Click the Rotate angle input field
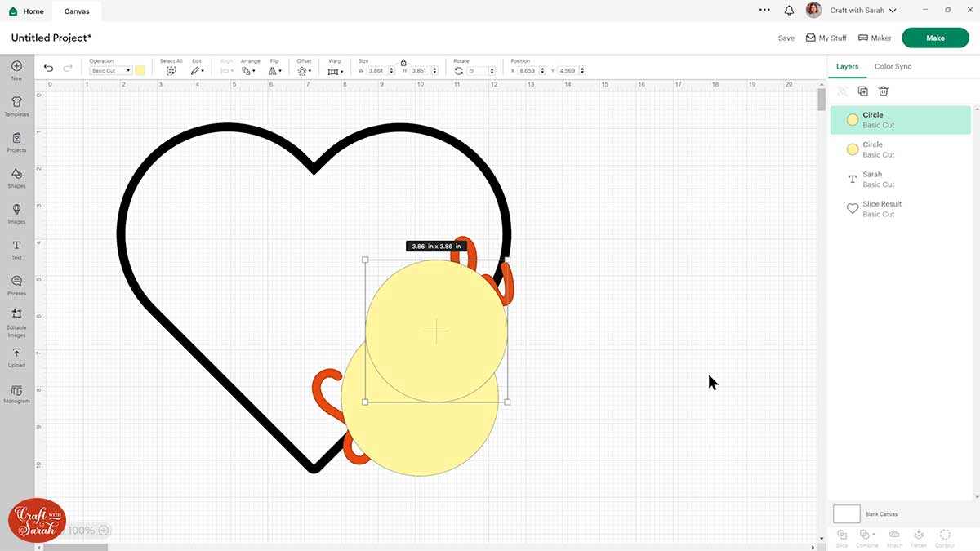Image resolution: width=980 pixels, height=551 pixels. tap(477, 71)
